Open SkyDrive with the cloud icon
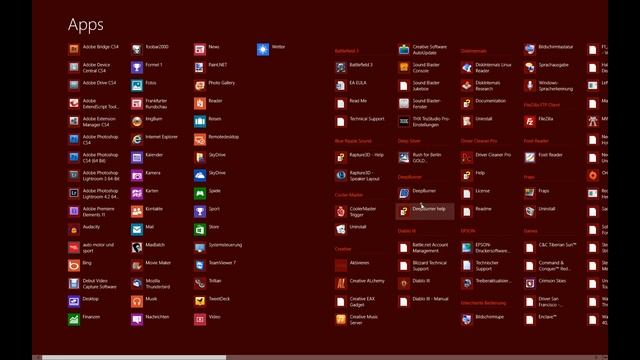This screenshot has height=360, width=640. (x=210, y=175)
